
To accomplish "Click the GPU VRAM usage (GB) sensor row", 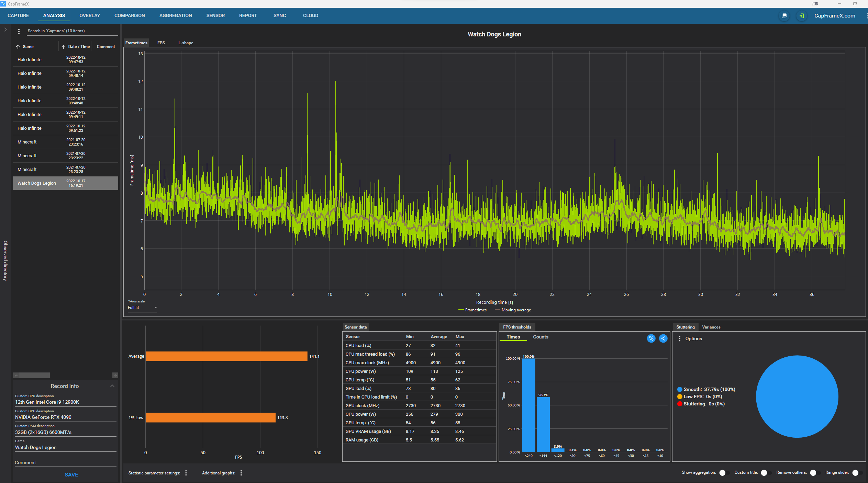I will pyautogui.click(x=419, y=431).
